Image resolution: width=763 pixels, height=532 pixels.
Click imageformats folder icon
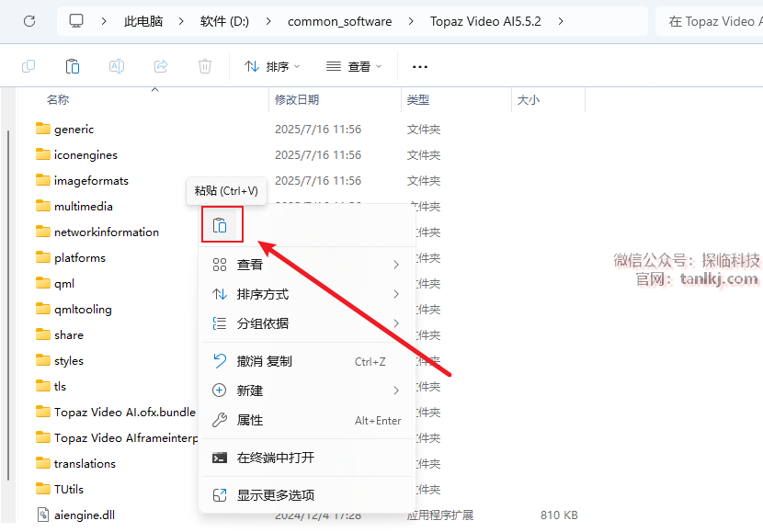point(43,180)
